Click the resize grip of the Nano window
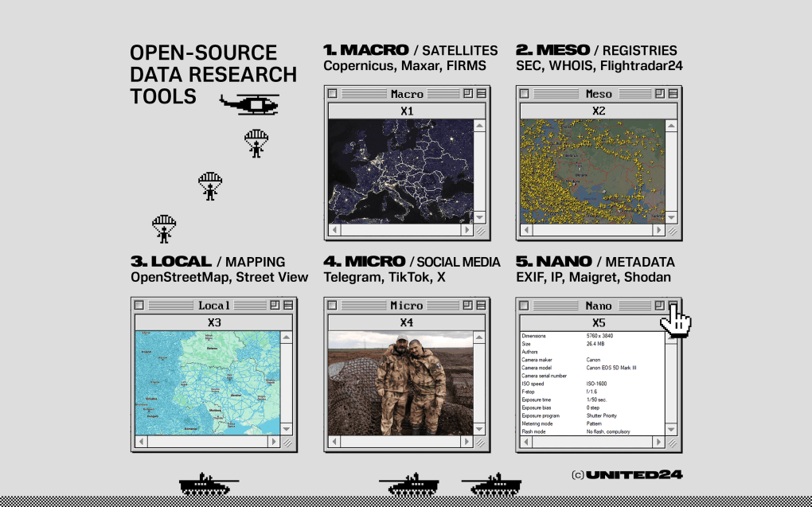 tap(672, 443)
